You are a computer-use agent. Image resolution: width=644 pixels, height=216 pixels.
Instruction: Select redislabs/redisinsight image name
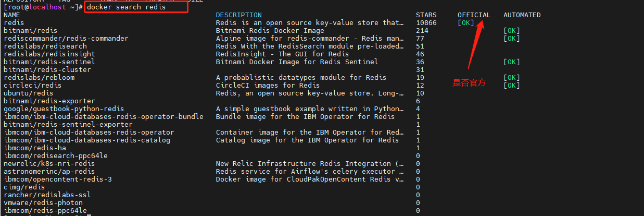coord(49,54)
